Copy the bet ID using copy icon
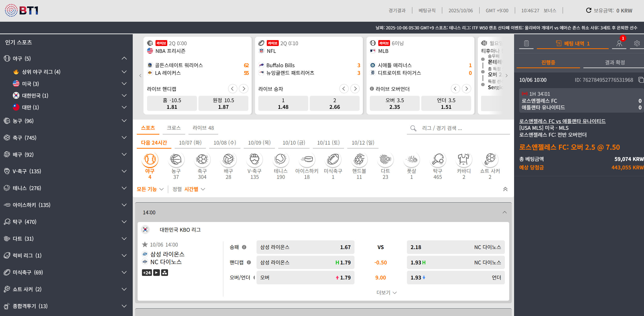 641,80
